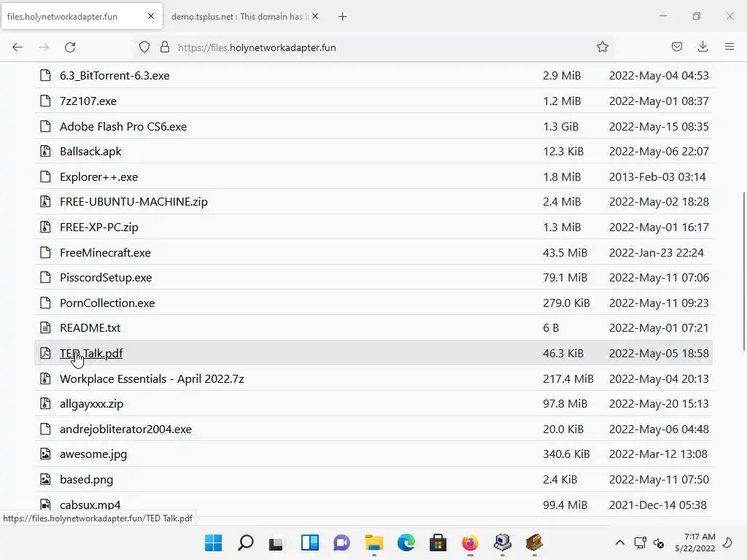The height and width of the screenshot is (560, 747).
Task: Click the archive icon beside FREE-UBUNTU-MACHINE.zip
Action: 45,202
